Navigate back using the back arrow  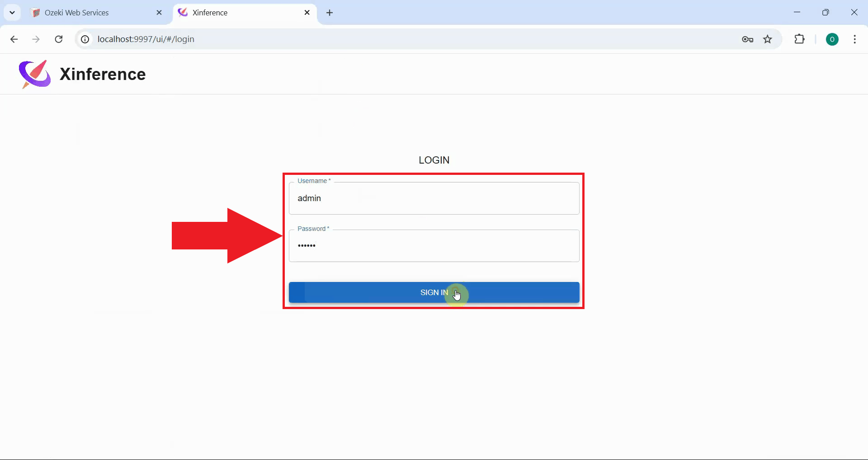[x=14, y=39]
